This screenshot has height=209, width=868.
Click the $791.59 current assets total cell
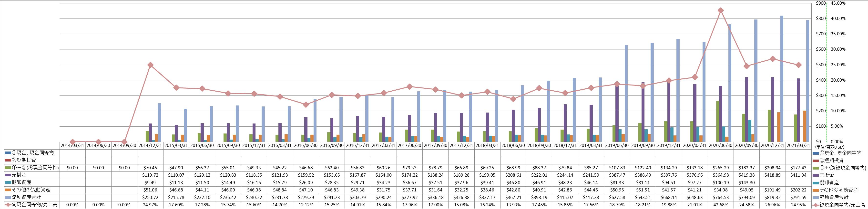point(798,197)
